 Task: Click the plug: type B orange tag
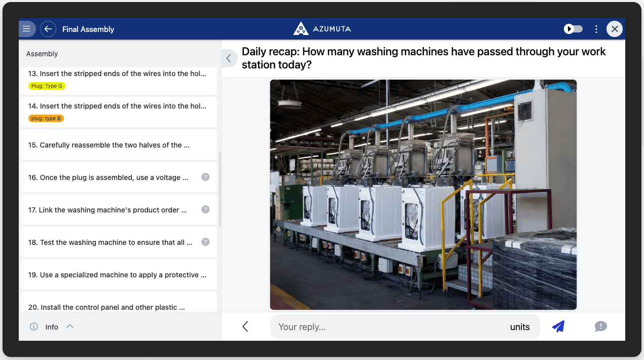coord(46,119)
